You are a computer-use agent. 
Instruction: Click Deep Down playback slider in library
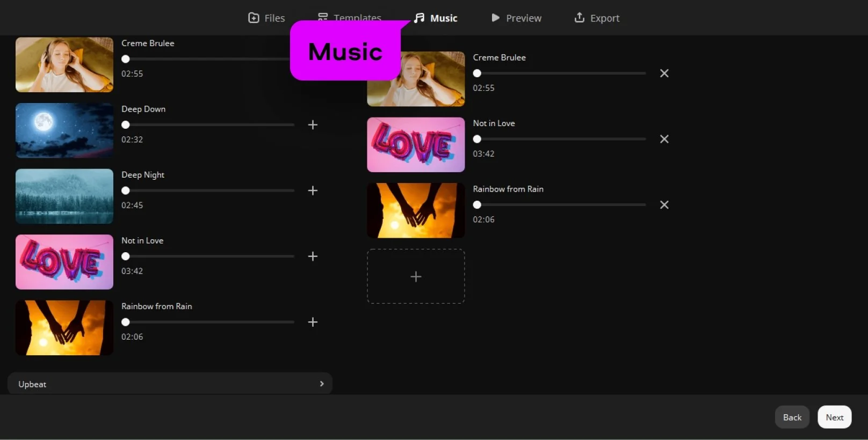click(209, 125)
